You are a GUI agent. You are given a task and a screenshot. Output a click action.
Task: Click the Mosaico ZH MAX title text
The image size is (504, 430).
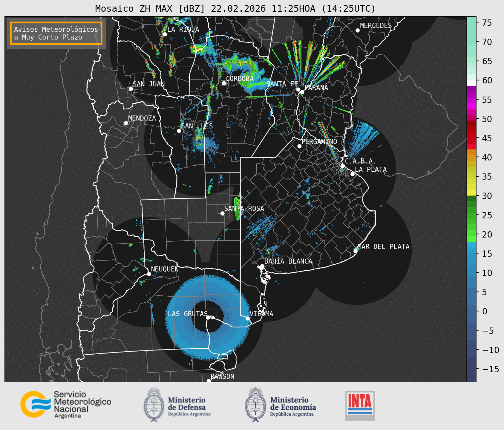click(235, 8)
